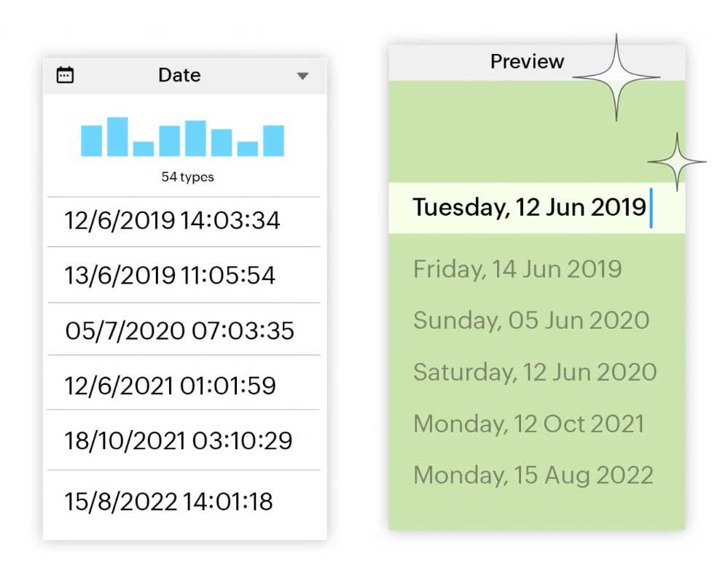Viewport: 728px width, 581px height.
Task: Click the Preview panel header
Action: pyautogui.click(x=527, y=62)
